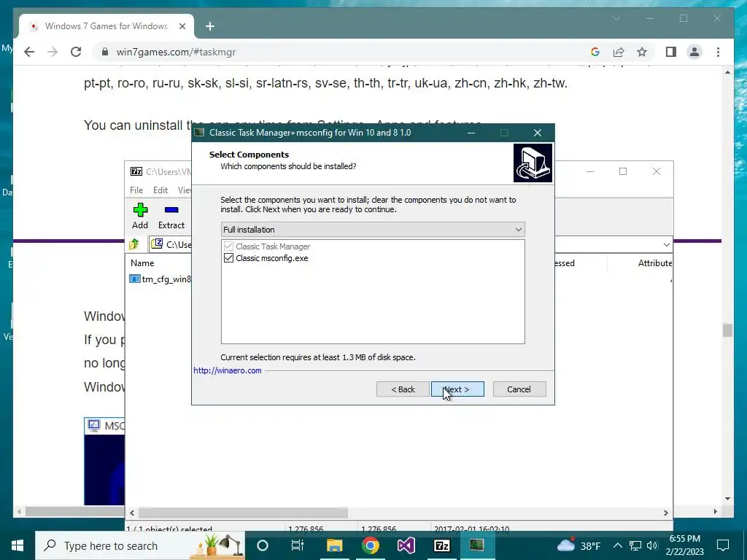Click Chrome page vertical scrollbar thumb
This screenshot has width=747, height=560.
pos(727,330)
